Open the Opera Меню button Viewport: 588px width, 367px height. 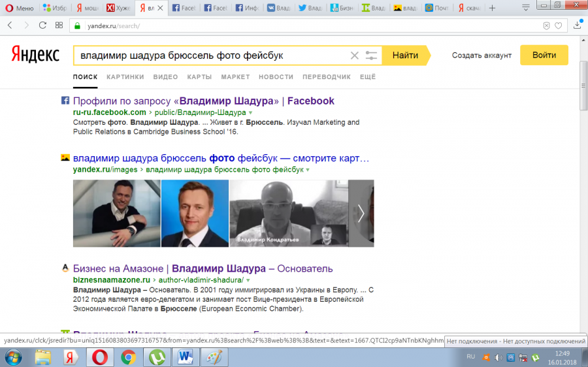click(x=19, y=8)
